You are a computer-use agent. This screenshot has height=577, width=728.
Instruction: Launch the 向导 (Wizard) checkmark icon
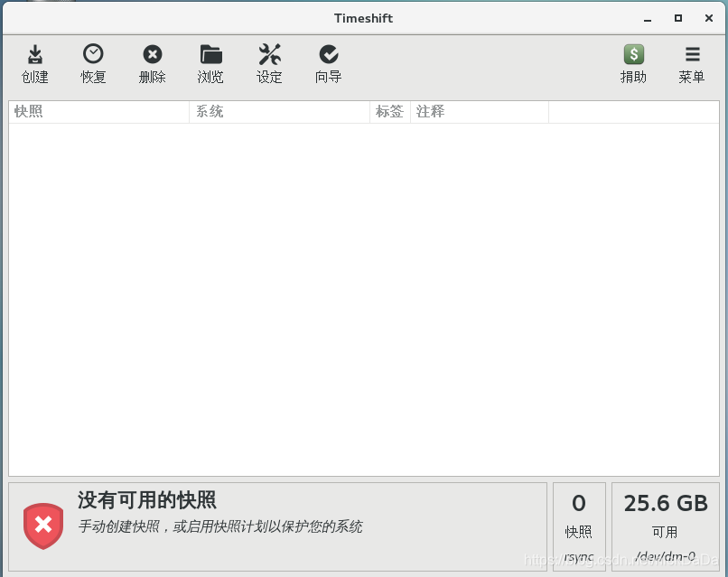point(328,54)
